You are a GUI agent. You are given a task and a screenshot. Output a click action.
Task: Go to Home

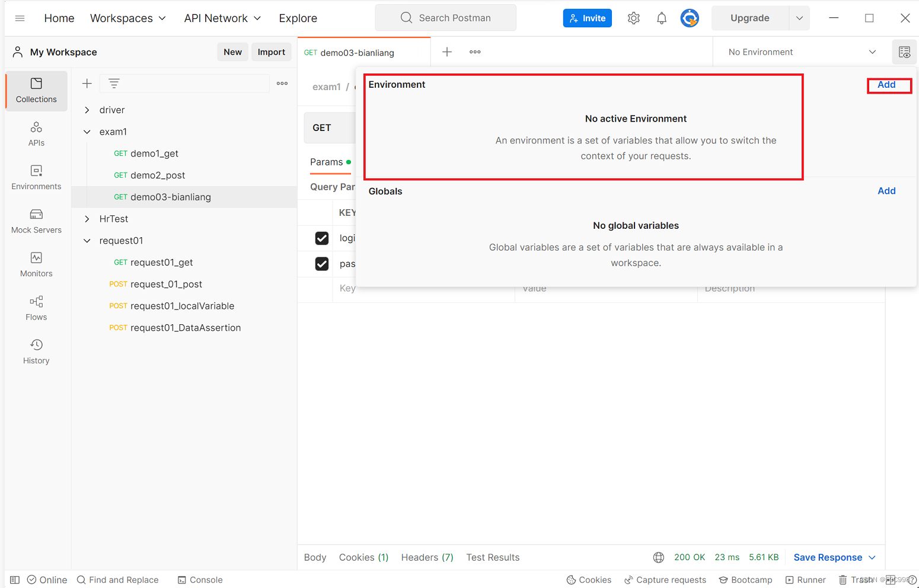pos(59,18)
